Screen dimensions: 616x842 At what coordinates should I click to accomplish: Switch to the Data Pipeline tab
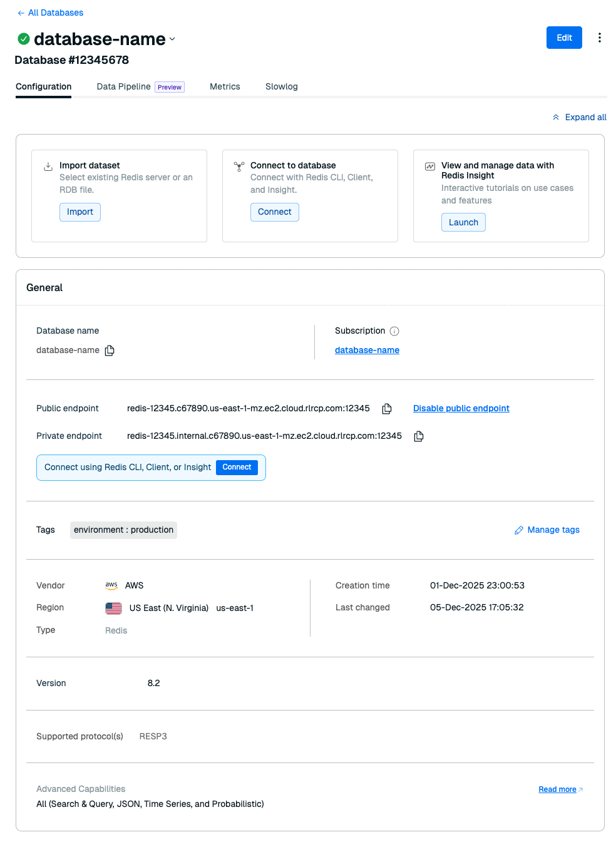(124, 86)
